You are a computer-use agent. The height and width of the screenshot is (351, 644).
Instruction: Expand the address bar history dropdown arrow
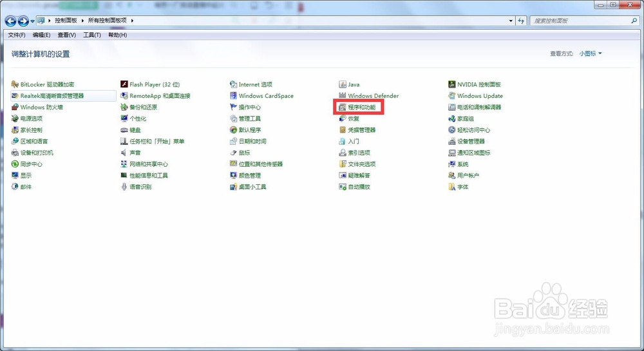click(x=511, y=21)
